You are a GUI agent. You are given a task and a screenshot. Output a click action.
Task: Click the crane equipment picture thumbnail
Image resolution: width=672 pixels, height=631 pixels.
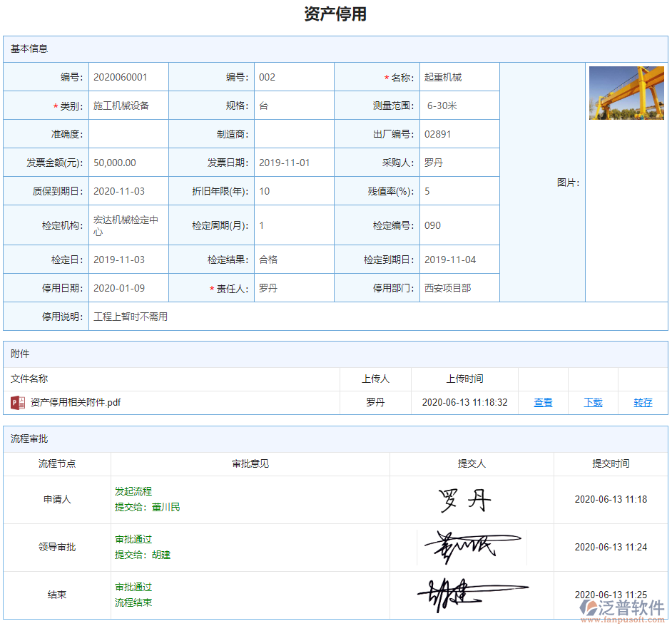pos(626,93)
